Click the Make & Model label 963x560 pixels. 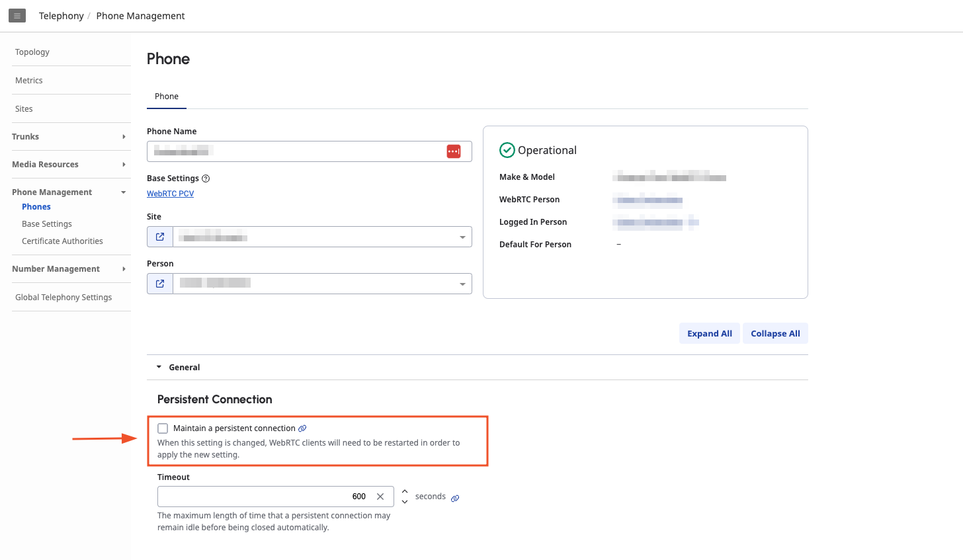[527, 177]
